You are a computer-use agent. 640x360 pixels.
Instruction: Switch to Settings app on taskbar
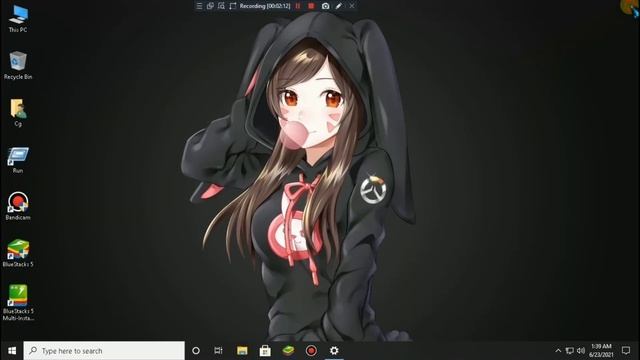[334, 351]
